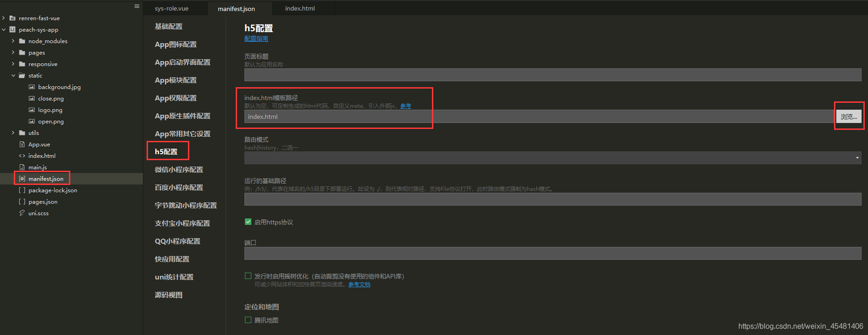This screenshot has height=335, width=868.
Task: Click the main.js file icon
Action: pyautogui.click(x=22, y=167)
